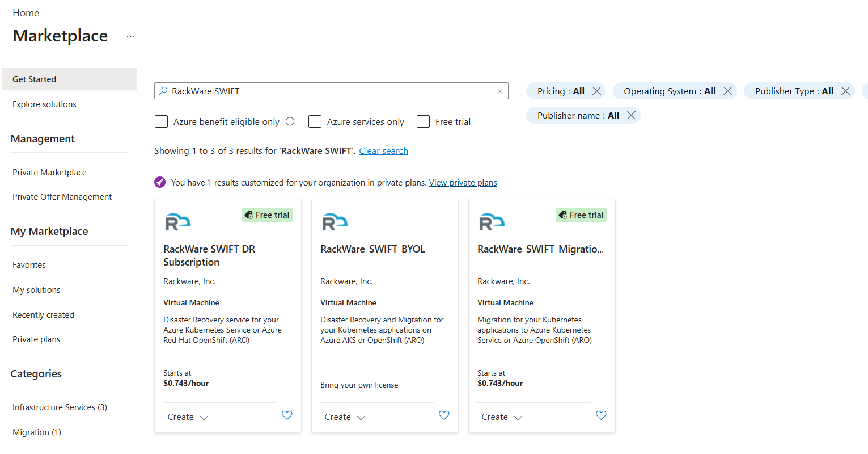
Task: Expand Create dropdown on RackWare SWIFT DR Subscription
Action: (x=188, y=417)
